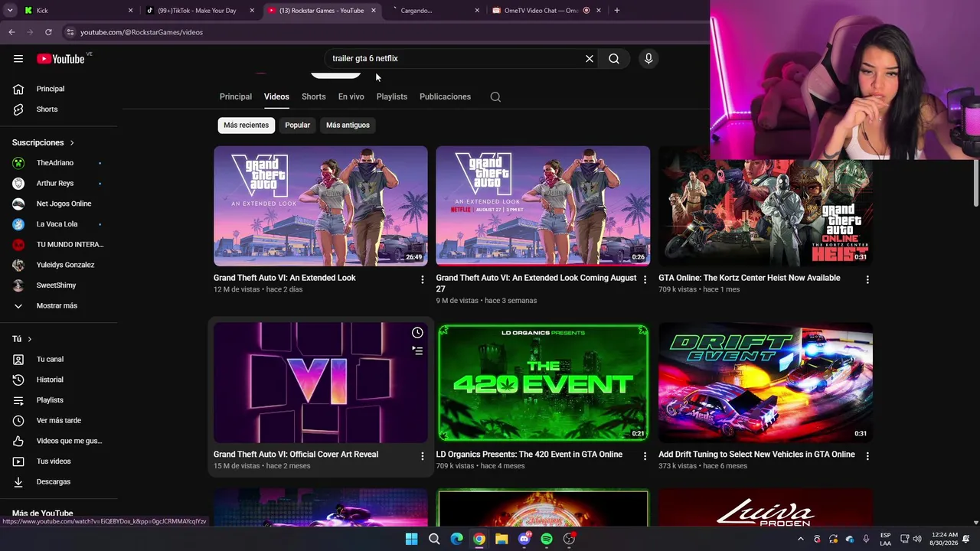Open the La Vaca Lola channel
The image size is (980, 551).
coord(58,224)
